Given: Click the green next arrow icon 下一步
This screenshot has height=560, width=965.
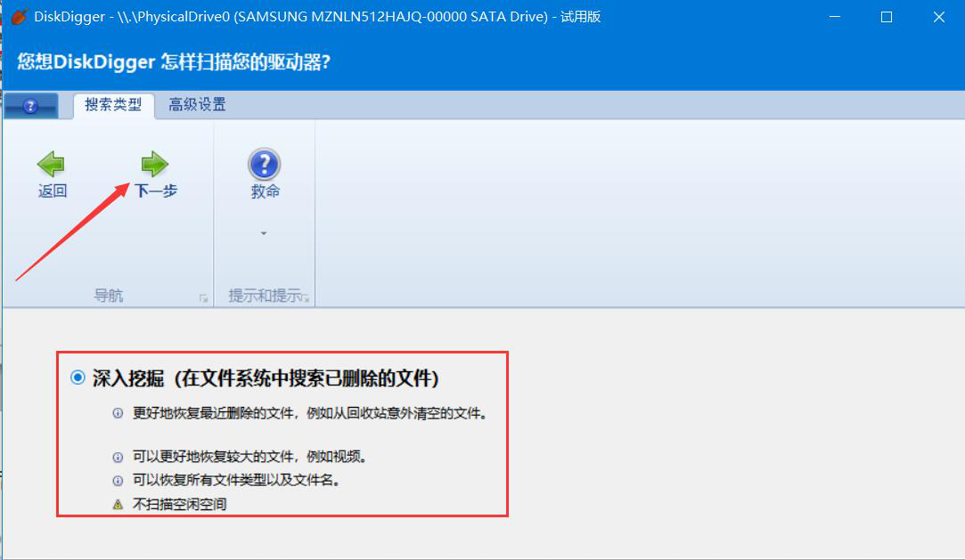Looking at the screenshot, I should pyautogui.click(x=154, y=164).
